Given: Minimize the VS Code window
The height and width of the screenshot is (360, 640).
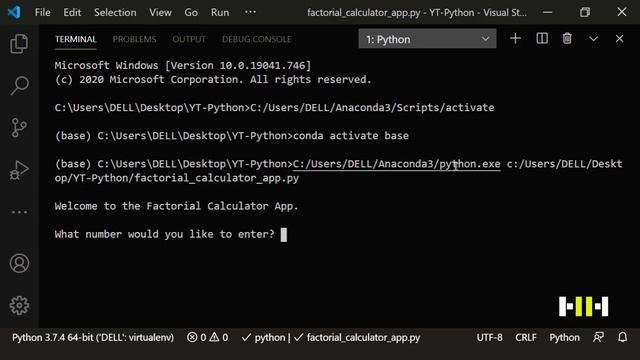Looking at the screenshot, I should pos(547,12).
